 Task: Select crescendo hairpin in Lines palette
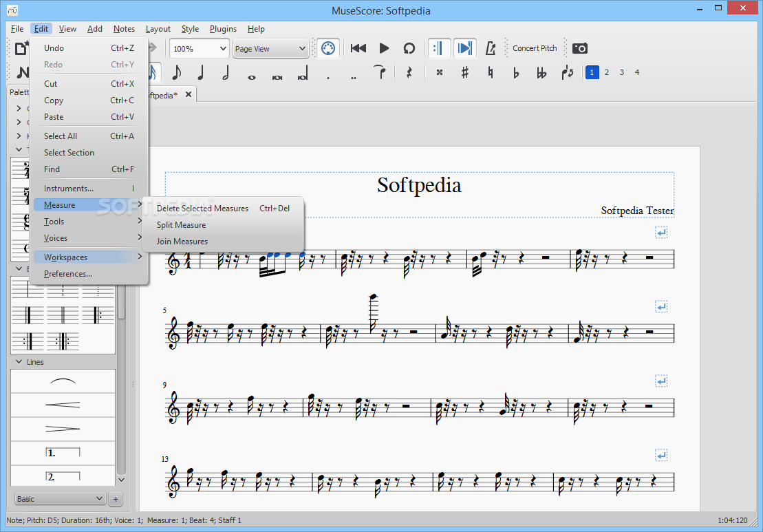click(x=63, y=405)
